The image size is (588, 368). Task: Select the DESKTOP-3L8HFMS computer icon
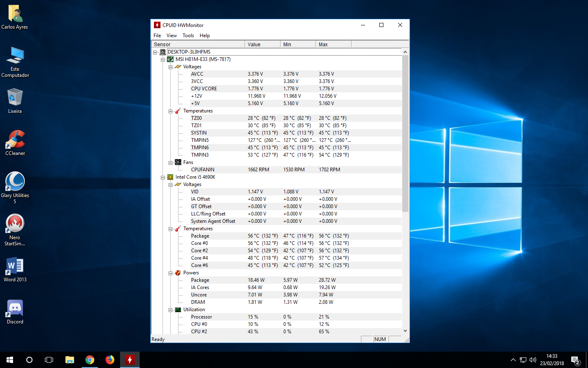(163, 52)
